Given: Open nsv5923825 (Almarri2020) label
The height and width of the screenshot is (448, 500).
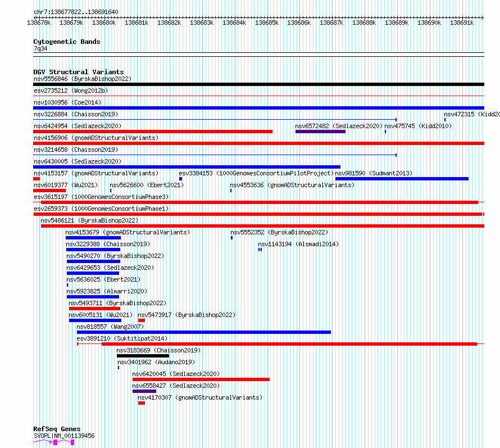Looking at the screenshot, I should coord(107,291).
